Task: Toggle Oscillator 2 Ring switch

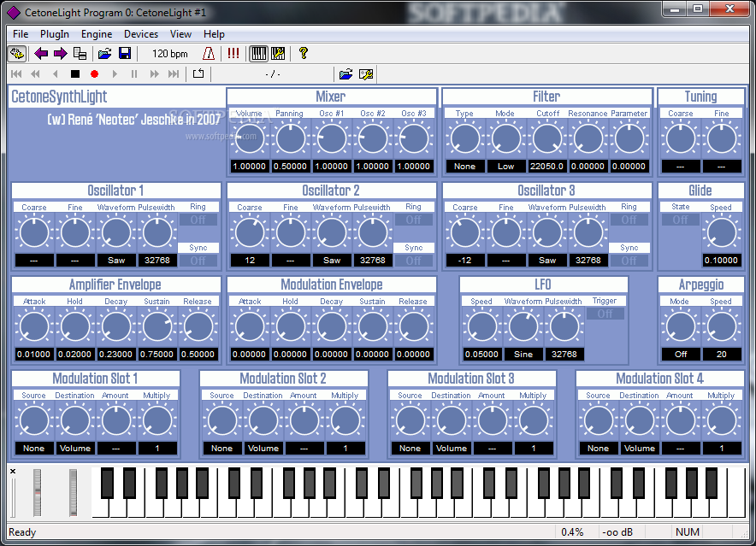Action: tap(414, 220)
